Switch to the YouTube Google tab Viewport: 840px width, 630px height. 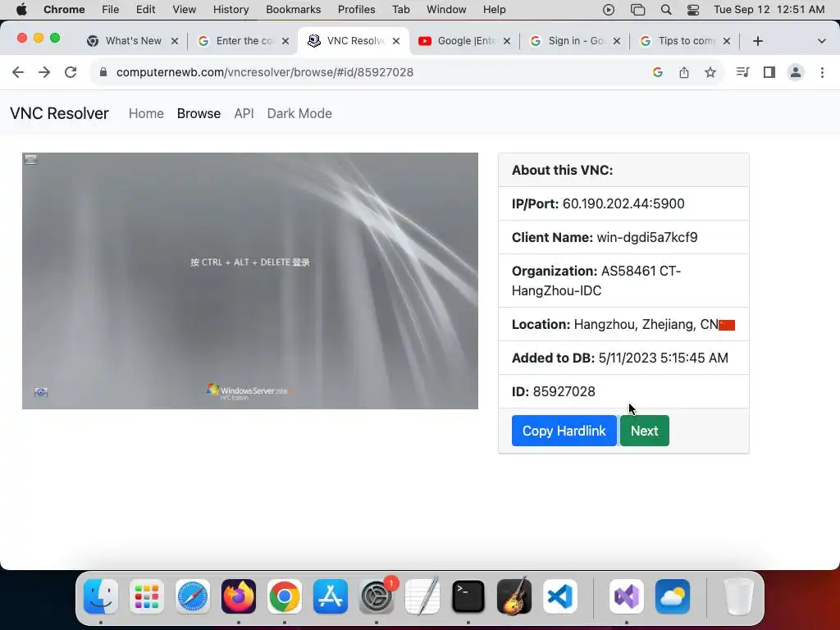(464, 41)
